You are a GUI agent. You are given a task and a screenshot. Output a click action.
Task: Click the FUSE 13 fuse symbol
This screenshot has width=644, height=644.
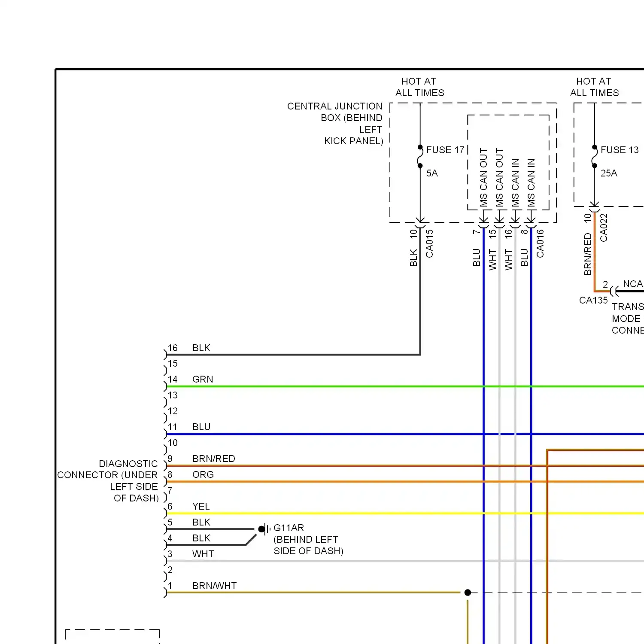(x=595, y=157)
